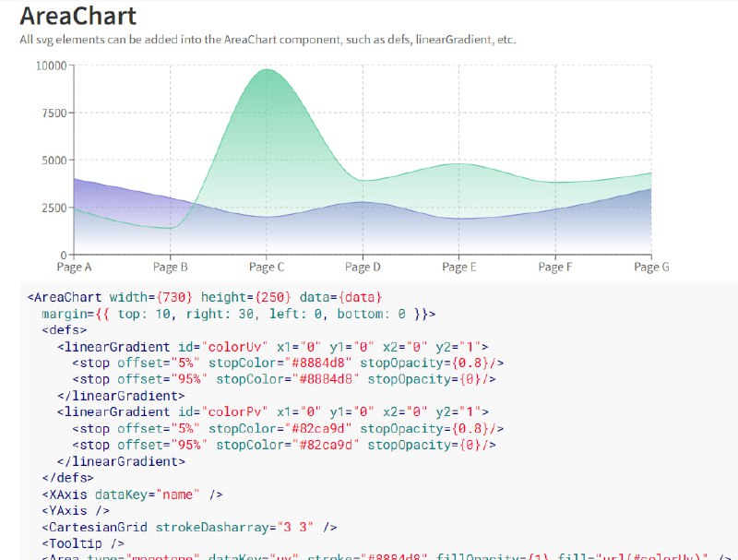This screenshot has width=738, height=560.
Task: Click the 10000 y-axis tick label
Action: [52, 66]
